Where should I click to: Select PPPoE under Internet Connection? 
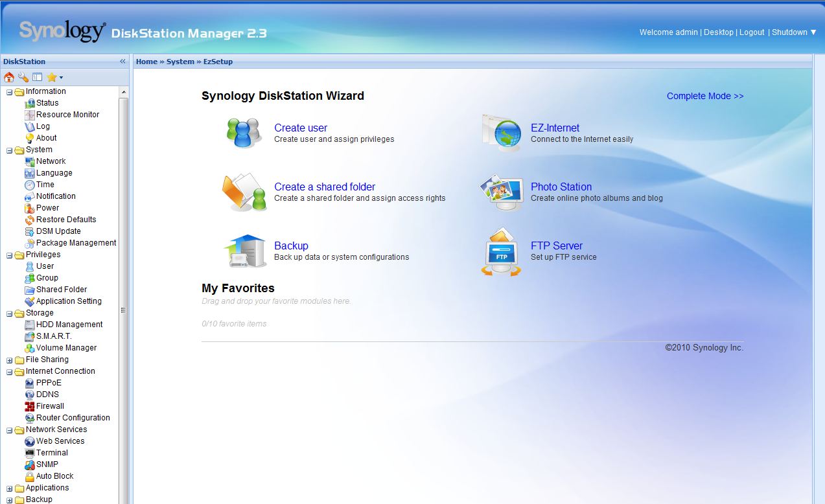click(x=49, y=383)
